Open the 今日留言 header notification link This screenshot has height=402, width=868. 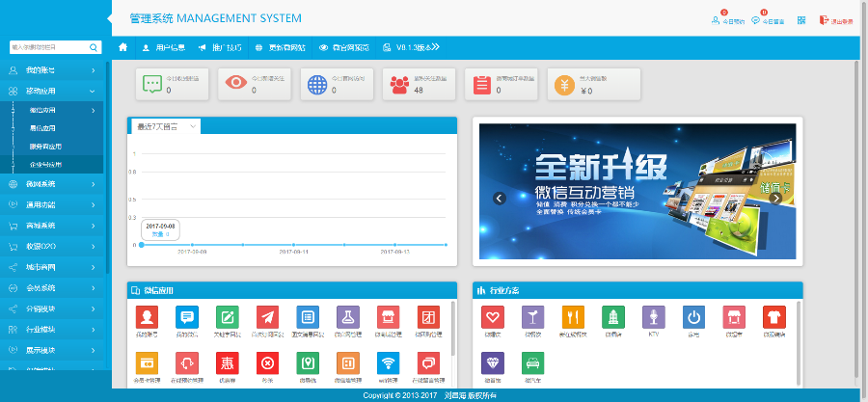click(768, 20)
